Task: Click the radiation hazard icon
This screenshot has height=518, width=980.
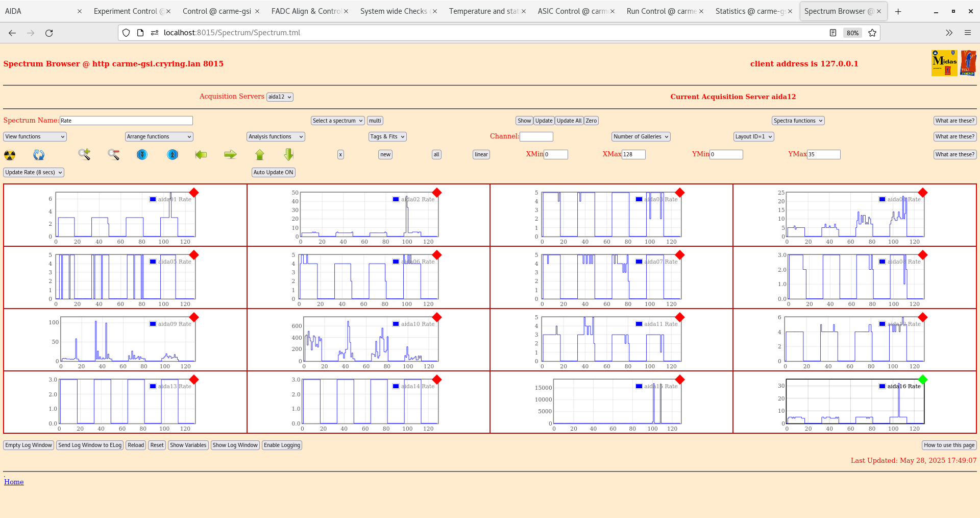Action: pos(10,155)
